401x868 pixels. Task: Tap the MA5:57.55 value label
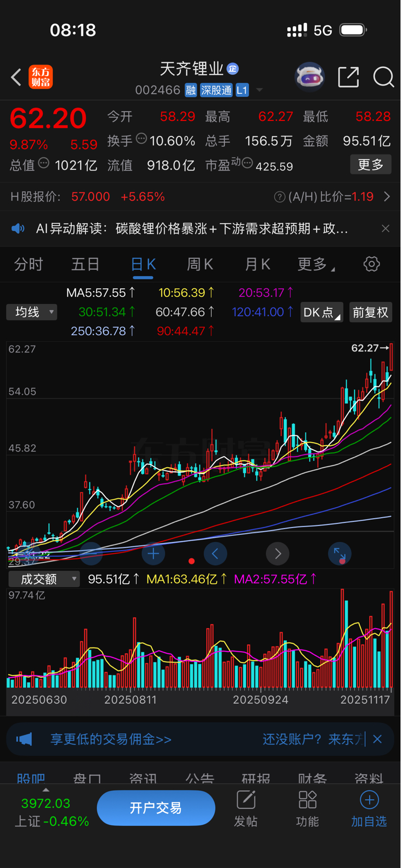100,293
